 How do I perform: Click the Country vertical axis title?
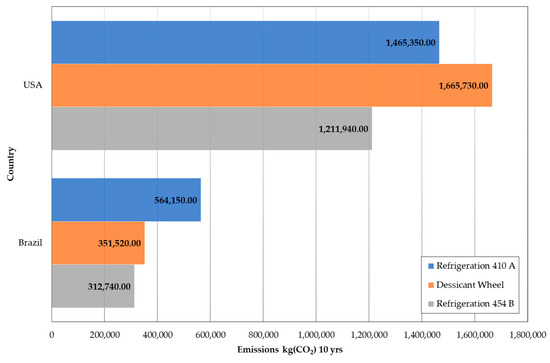[x=11, y=164]
